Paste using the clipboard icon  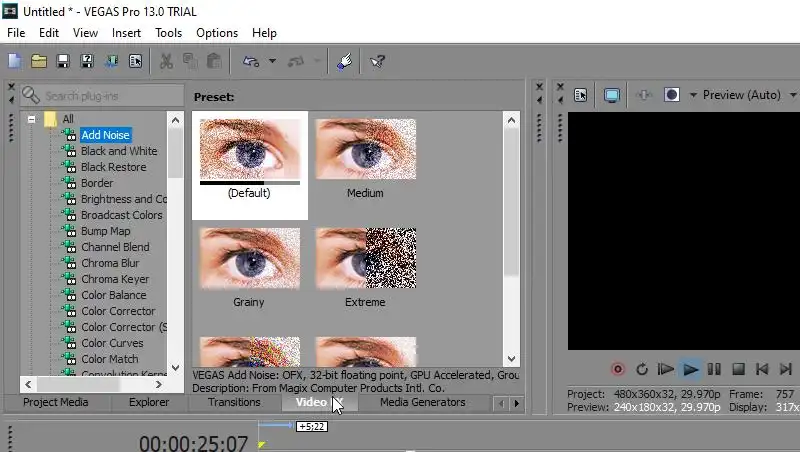[x=214, y=62]
